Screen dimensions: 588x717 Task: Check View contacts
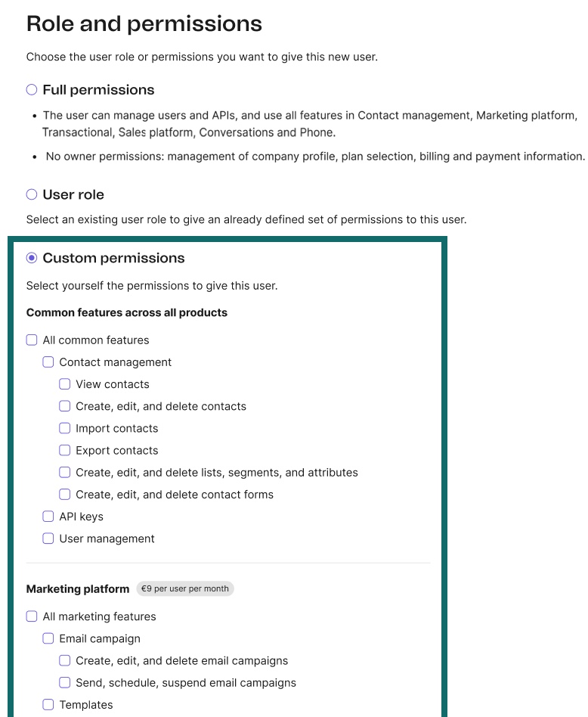coord(64,383)
